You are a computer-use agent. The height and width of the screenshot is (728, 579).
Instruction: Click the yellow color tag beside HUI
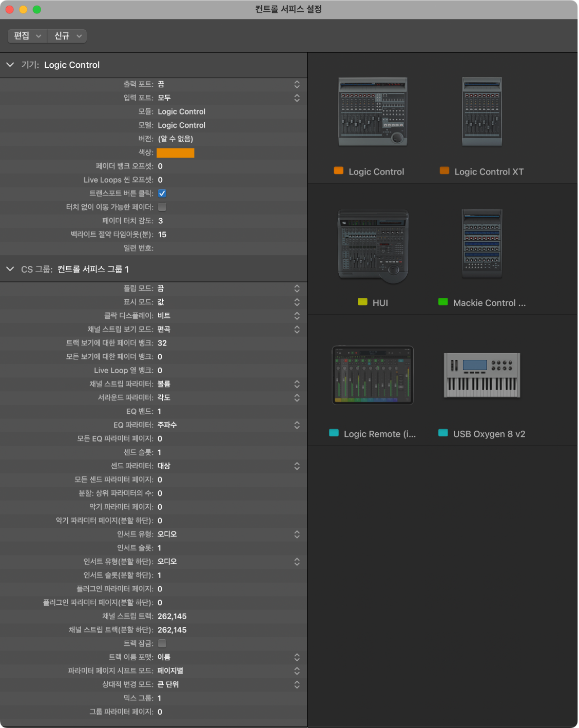(x=362, y=302)
